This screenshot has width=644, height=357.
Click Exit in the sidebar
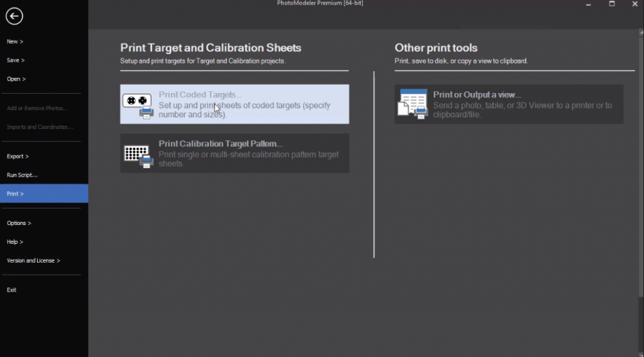pos(11,290)
